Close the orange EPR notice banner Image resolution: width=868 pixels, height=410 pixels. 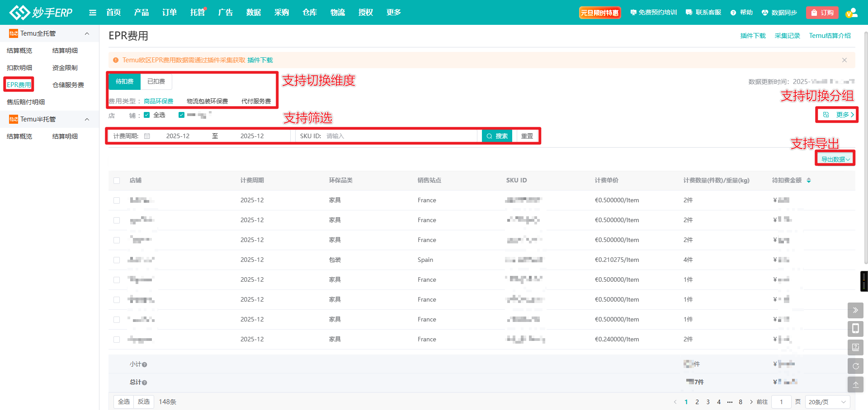click(x=844, y=60)
